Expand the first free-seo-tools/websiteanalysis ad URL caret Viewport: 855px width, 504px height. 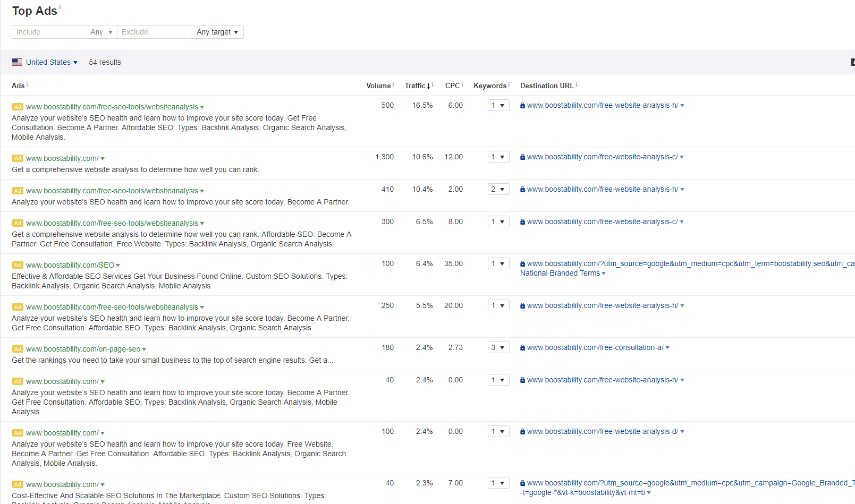[202, 107]
